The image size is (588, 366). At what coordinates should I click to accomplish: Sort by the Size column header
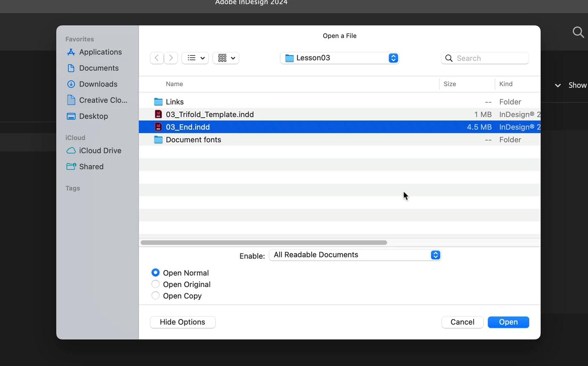point(450,84)
